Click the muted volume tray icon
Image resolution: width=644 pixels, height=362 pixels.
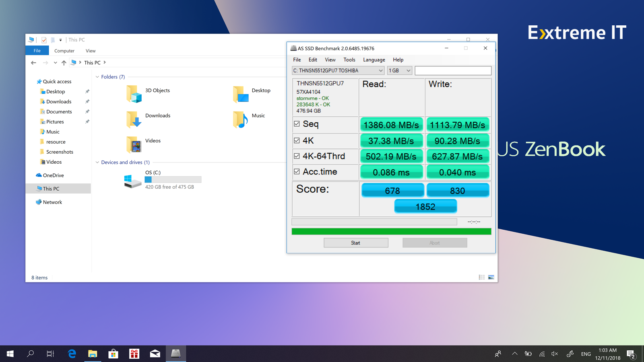pyautogui.click(x=555, y=354)
